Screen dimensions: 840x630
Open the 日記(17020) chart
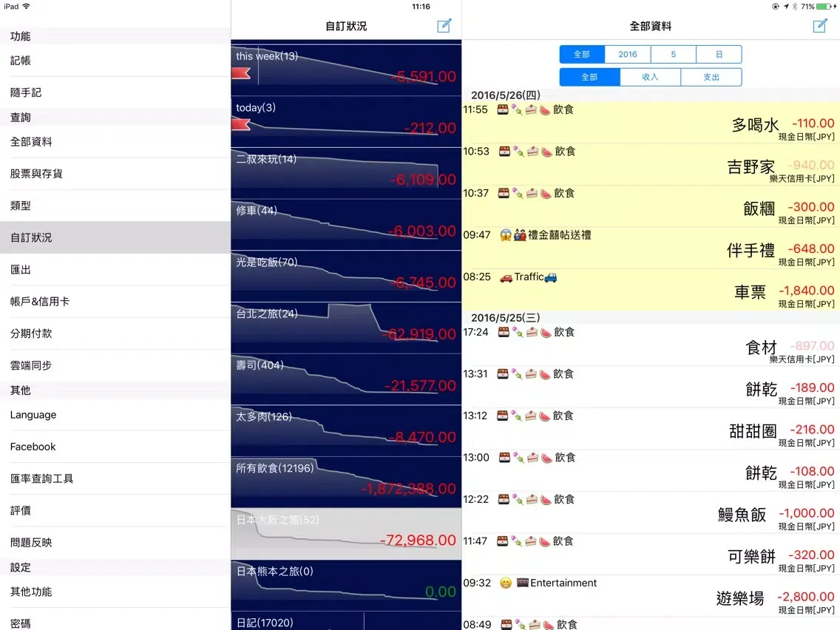point(346,621)
